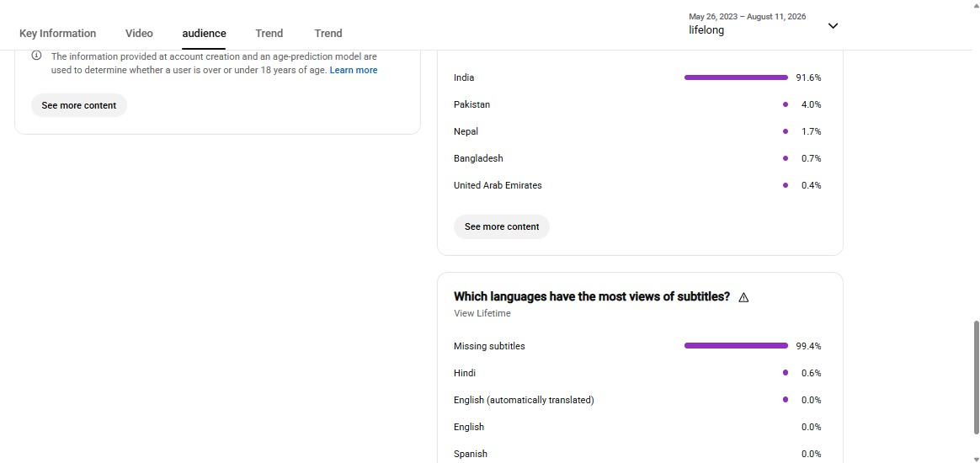Image resolution: width=980 pixels, height=463 pixels.
Task: Select the audience tab
Action: coord(204,34)
